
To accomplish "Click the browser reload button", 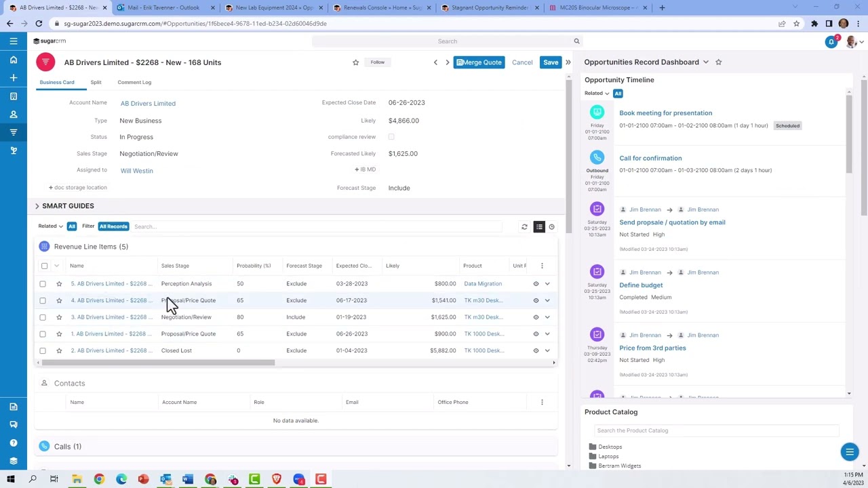I will (39, 24).
